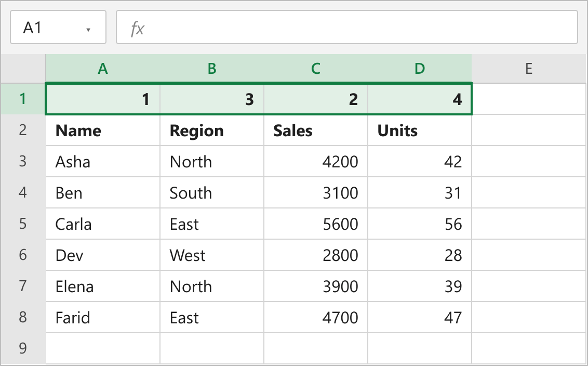Screen dimensions: 588x366
Task: Click Asha's Region cell North
Action: [x=212, y=161]
